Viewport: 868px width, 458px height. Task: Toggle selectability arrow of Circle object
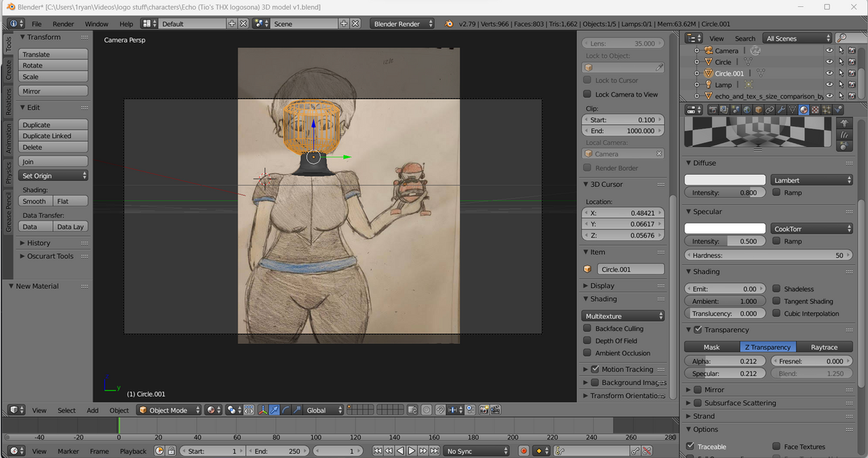(x=841, y=62)
